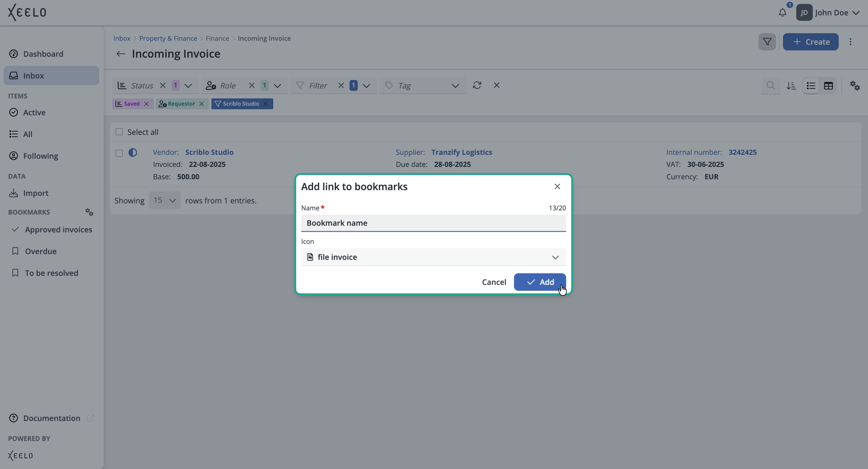The height and width of the screenshot is (469, 868).
Task: Open list settings gears icon
Action: (x=855, y=86)
